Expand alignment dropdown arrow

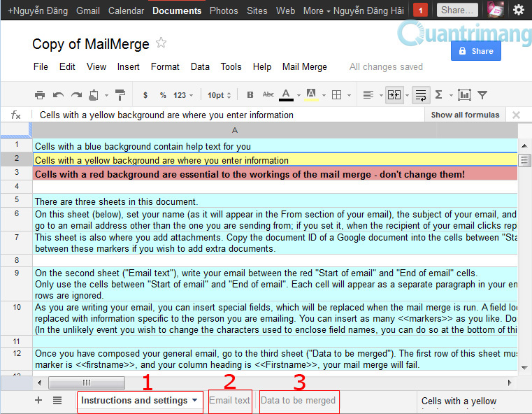pyautogui.click(x=381, y=96)
